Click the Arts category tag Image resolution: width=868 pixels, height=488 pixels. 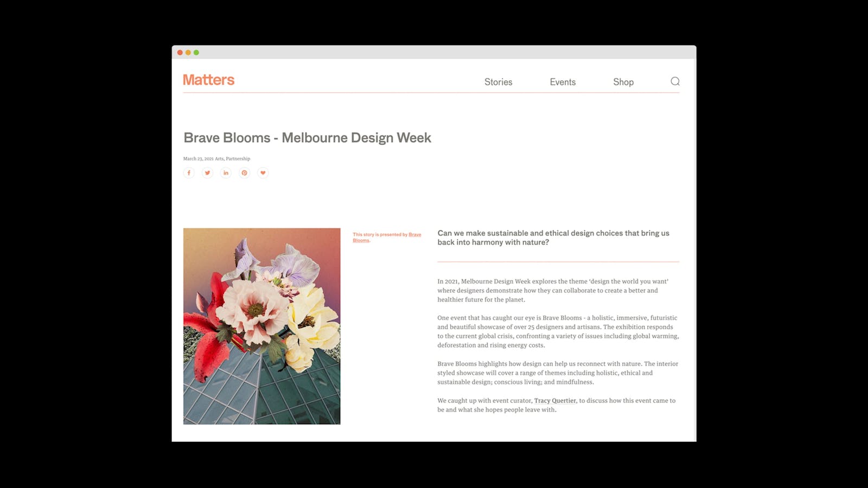pos(219,159)
